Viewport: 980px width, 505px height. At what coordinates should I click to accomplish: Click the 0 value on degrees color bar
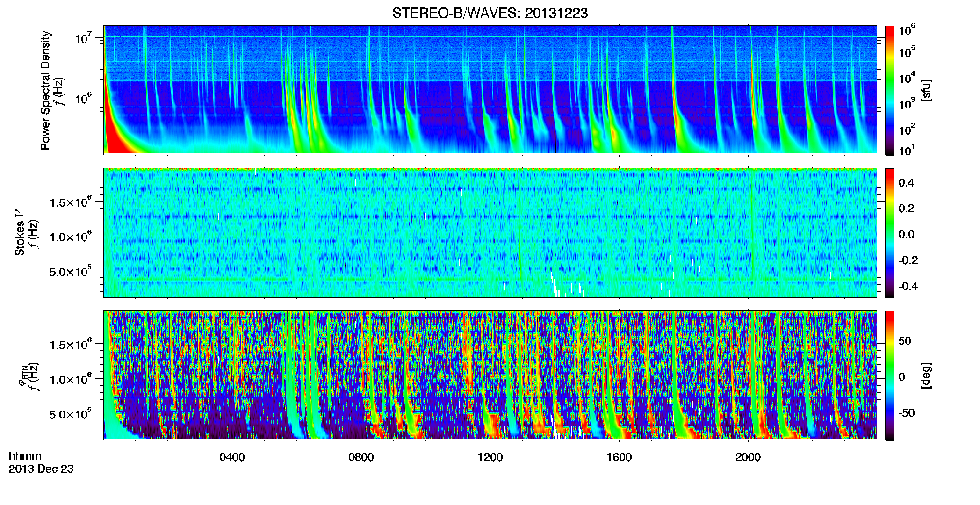tap(901, 377)
